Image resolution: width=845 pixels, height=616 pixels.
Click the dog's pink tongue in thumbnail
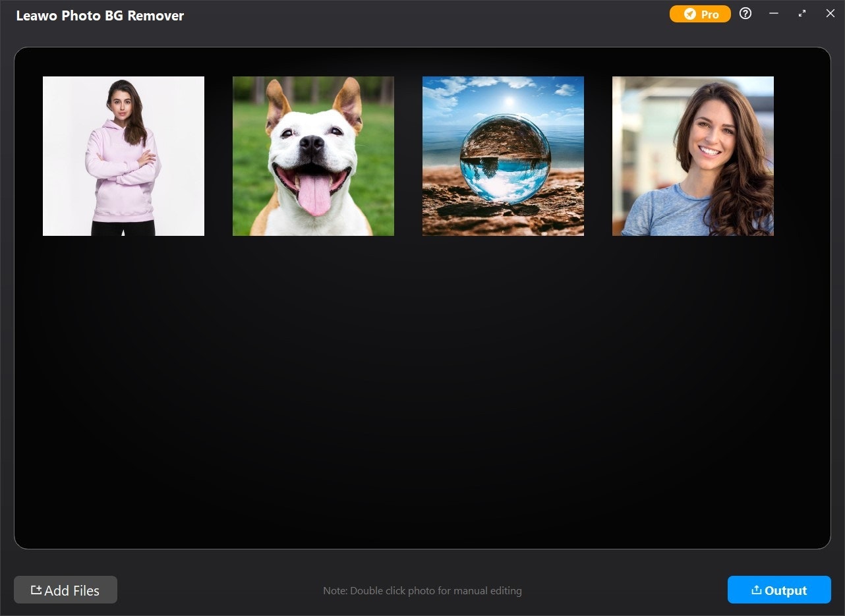click(315, 194)
